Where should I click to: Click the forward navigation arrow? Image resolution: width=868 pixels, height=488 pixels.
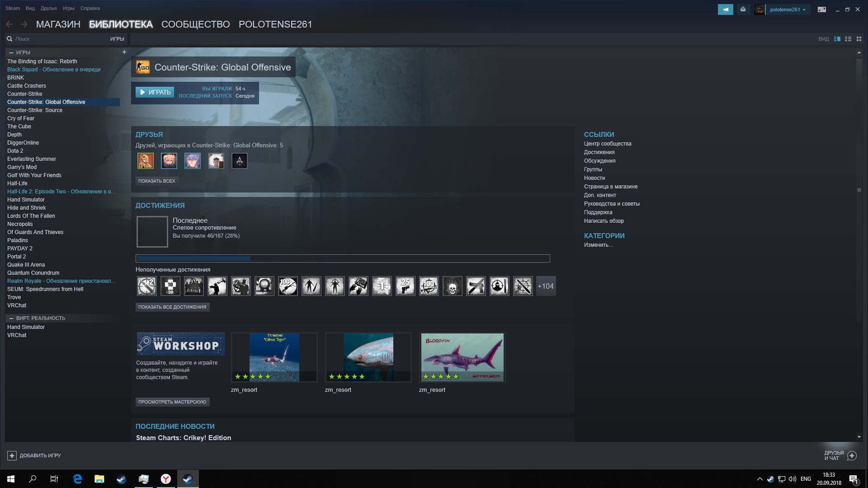pyautogui.click(x=24, y=24)
